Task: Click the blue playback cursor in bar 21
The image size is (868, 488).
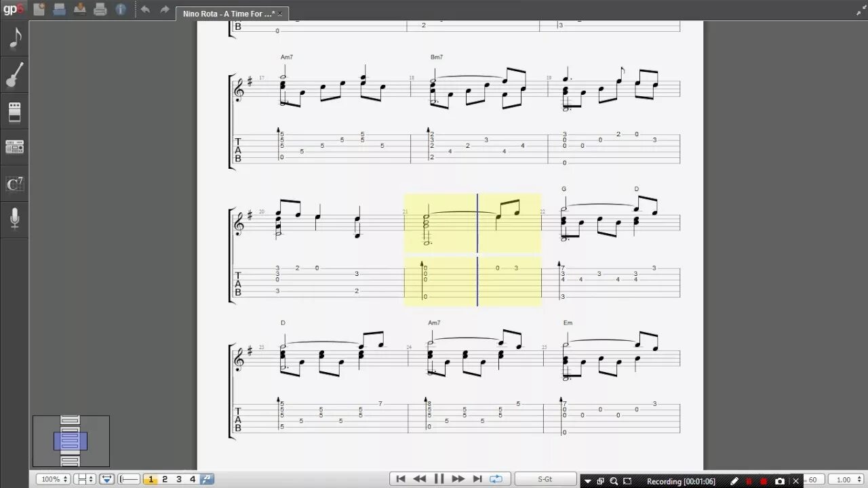Action: click(x=477, y=249)
